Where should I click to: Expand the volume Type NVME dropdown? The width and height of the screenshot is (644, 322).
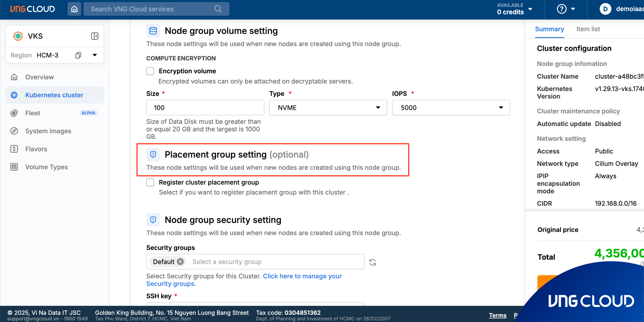pyautogui.click(x=328, y=107)
